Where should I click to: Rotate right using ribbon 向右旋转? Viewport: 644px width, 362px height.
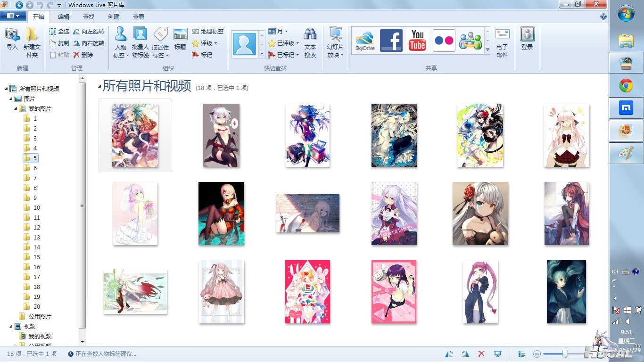89,43
